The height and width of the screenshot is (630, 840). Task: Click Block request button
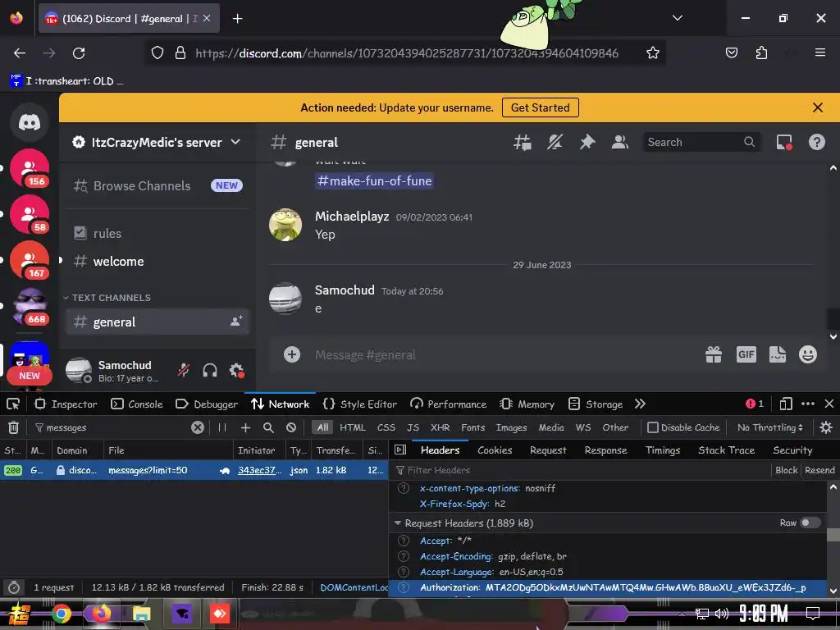click(786, 470)
